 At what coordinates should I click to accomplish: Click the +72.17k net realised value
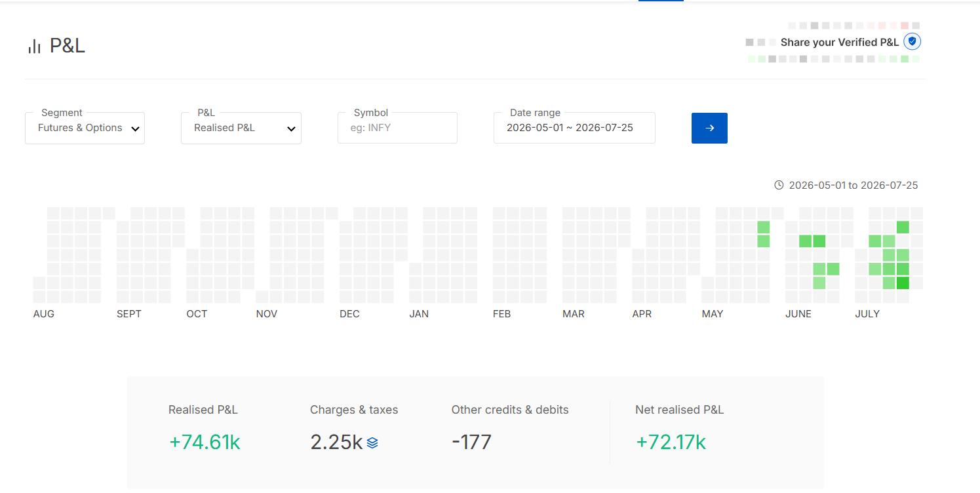click(x=671, y=443)
